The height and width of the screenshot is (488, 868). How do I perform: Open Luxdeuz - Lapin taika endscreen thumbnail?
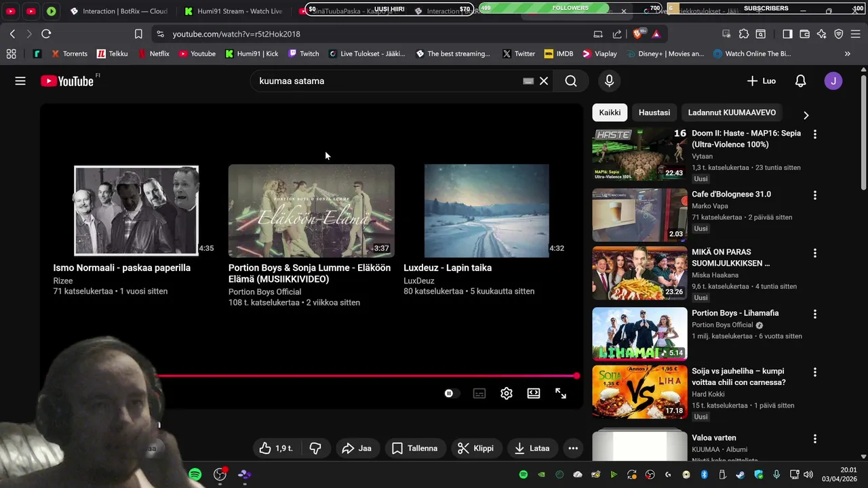(486, 211)
